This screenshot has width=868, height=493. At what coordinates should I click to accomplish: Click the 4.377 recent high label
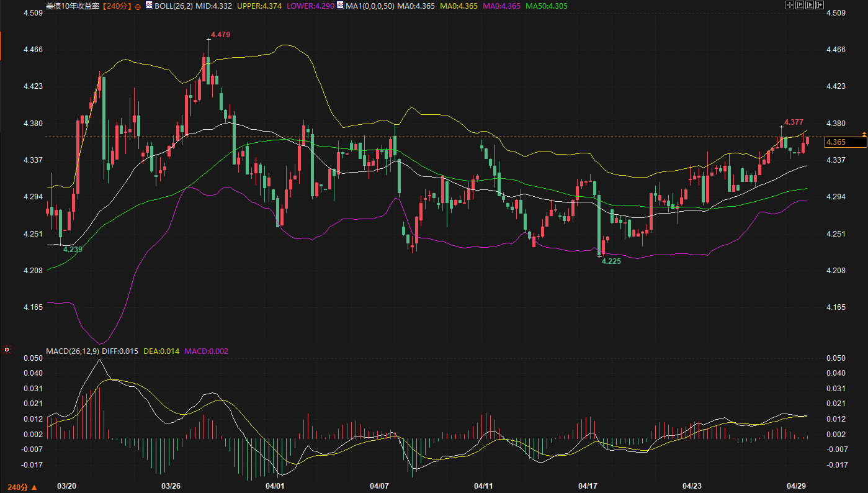click(x=794, y=122)
